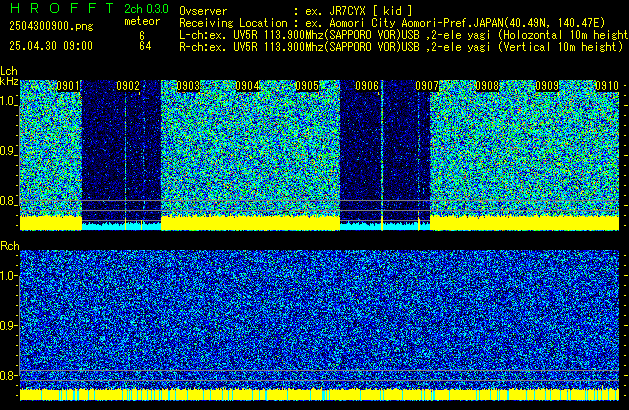Viewport: 629px width, 410px height.
Task: Click the 0901 time marker
Action: click(x=68, y=86)
